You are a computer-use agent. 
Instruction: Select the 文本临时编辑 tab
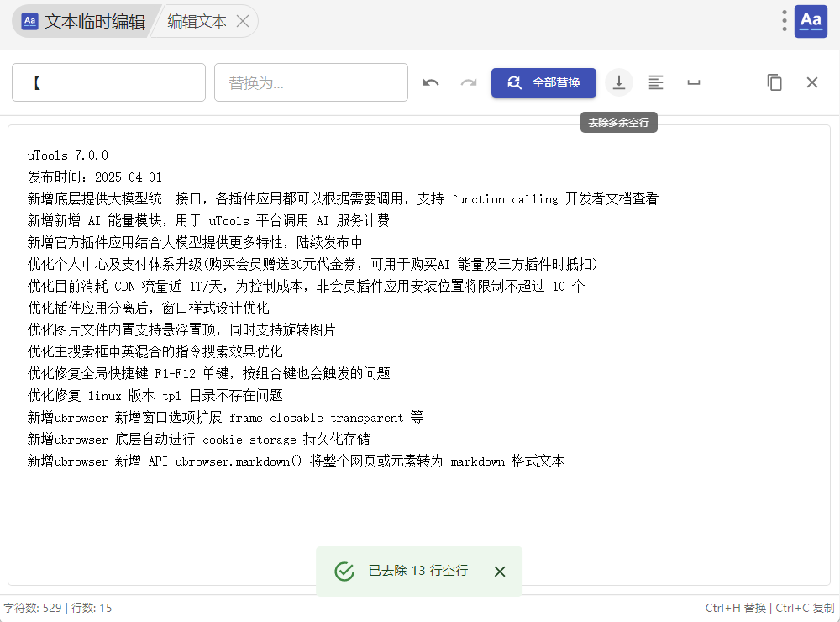point(84,22)
